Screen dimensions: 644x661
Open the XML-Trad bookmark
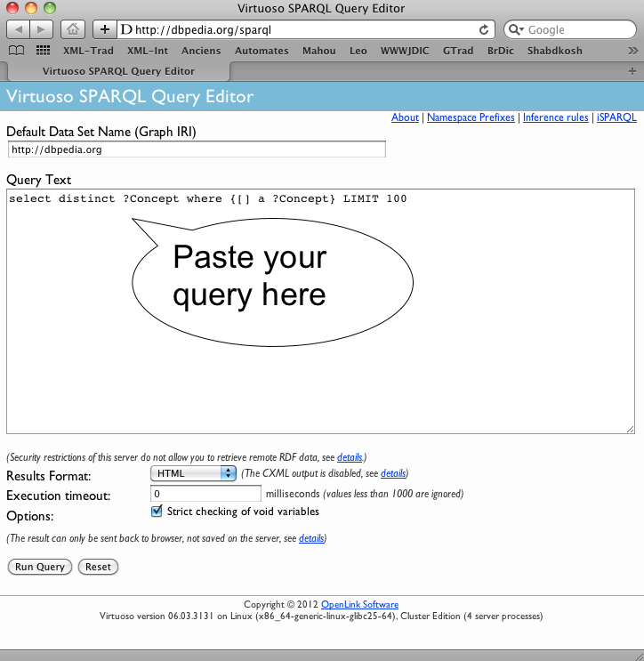point(88,51)
